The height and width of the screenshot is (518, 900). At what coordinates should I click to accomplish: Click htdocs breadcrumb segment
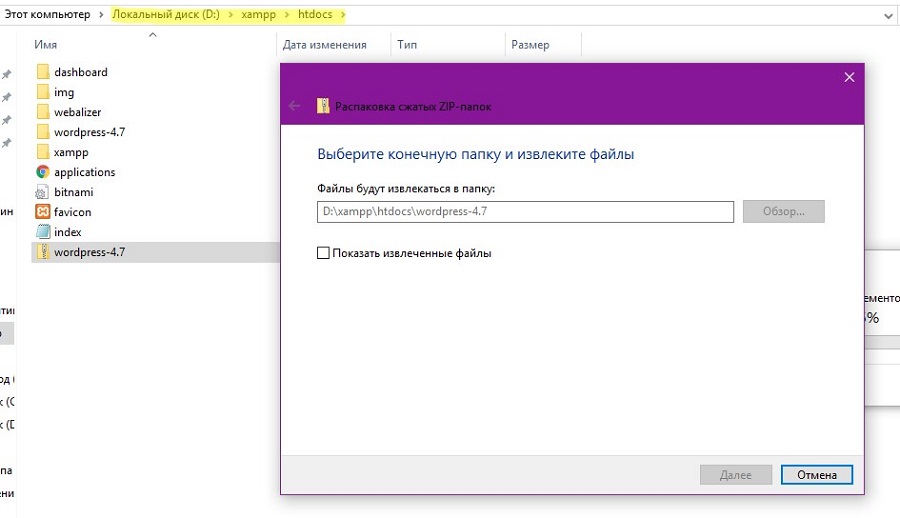pos(315,14)
